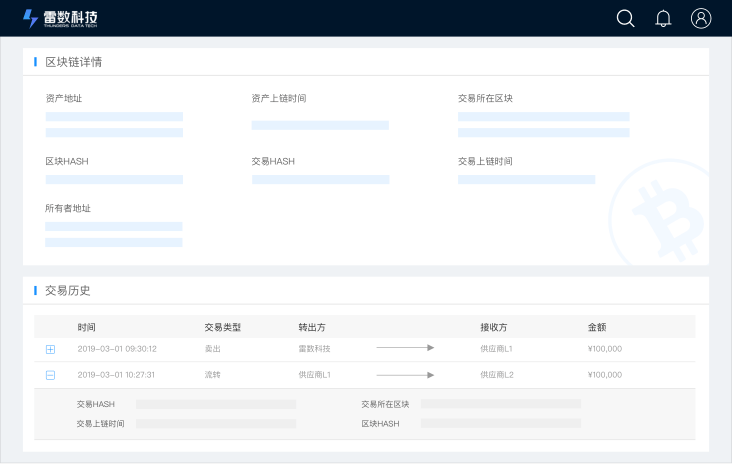The image size is (732, 464).
Task: Click the 交易历史 section title
Action: click(x=68, y=290)
